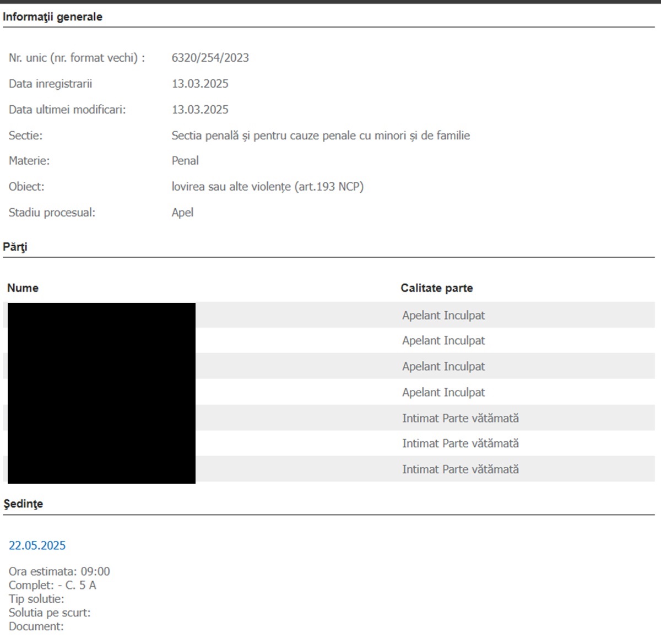Click the Stadiu procesual value Apel
This screenshot has width=661, height=644.
pyautogui.click(x=182, y=213)
